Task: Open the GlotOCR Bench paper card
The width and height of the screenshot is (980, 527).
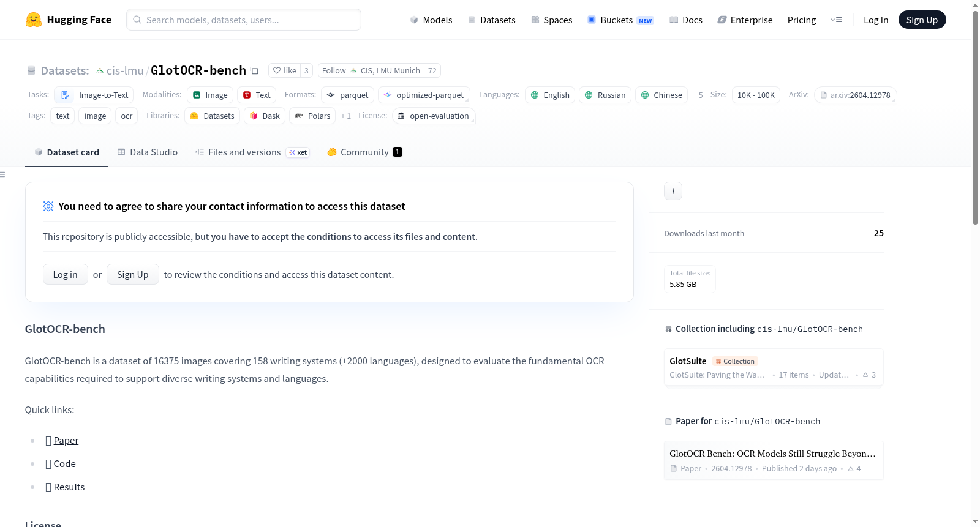Action: (x=774, y=460)
